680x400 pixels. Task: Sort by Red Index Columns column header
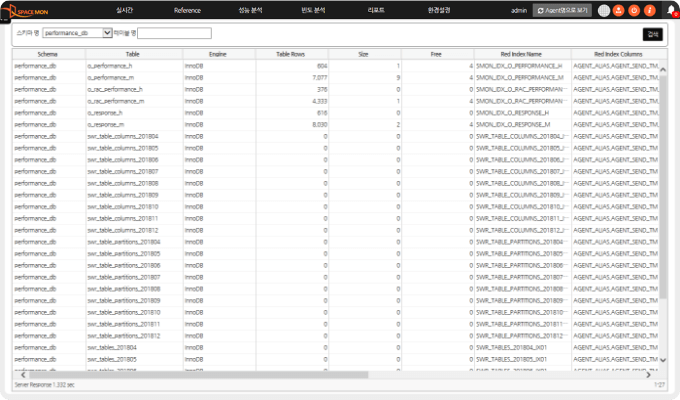coord(618,54)
